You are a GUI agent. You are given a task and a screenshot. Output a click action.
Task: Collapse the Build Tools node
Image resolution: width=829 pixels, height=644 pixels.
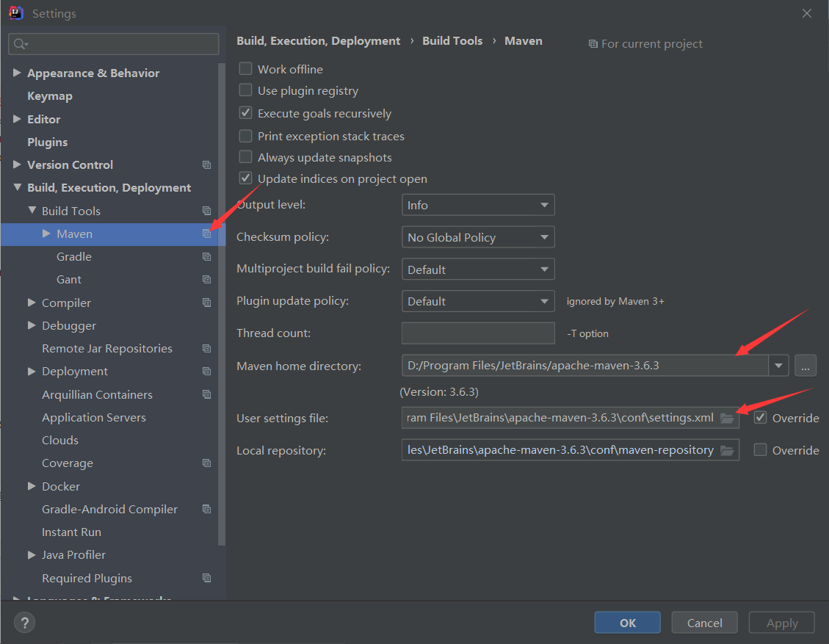coord(32,210)
